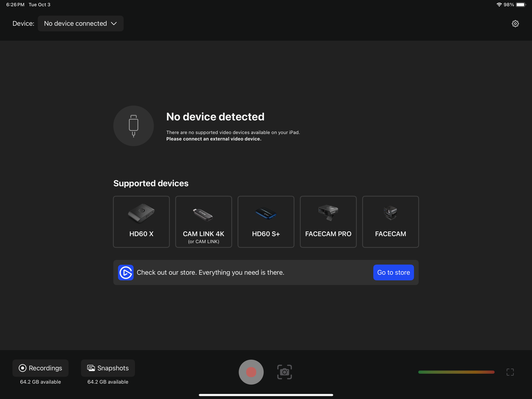This screenshot has height=399, width=532.
Task: Take a snapshot with the camera icon
Action: (284, 372)
